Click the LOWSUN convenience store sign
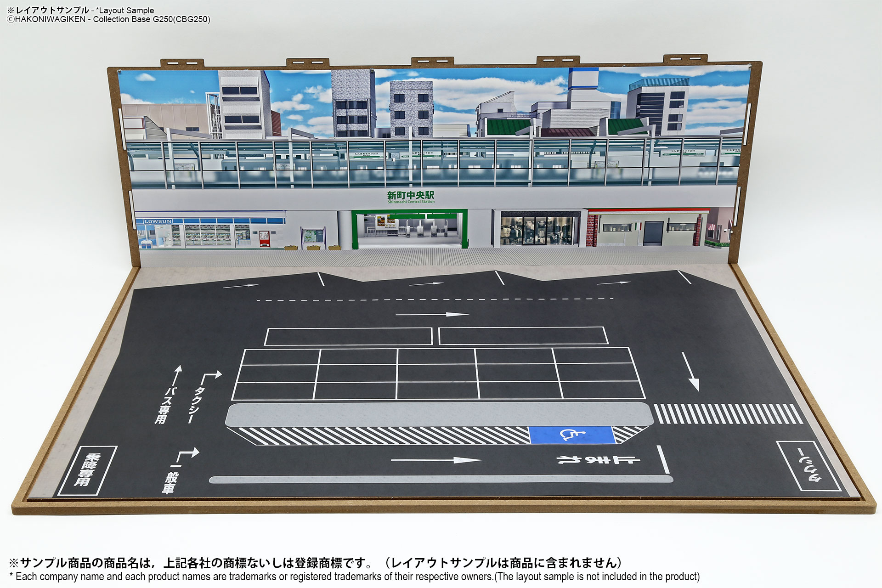 (x=158, y=221)
